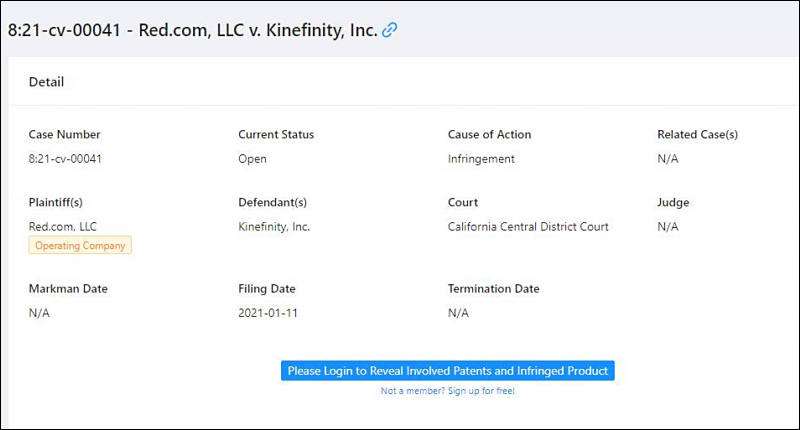Click the Infringement cause of action value
Screen dimensions: 800x430
(481, 159)
